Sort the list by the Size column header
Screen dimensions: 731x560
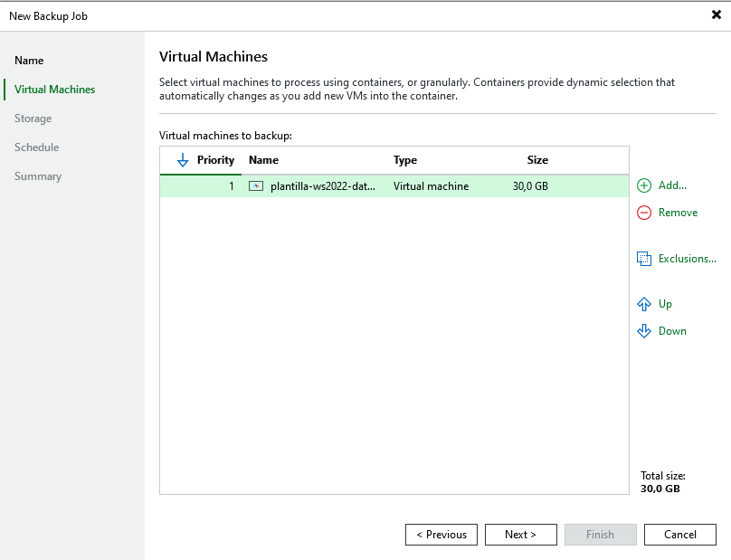537,160
